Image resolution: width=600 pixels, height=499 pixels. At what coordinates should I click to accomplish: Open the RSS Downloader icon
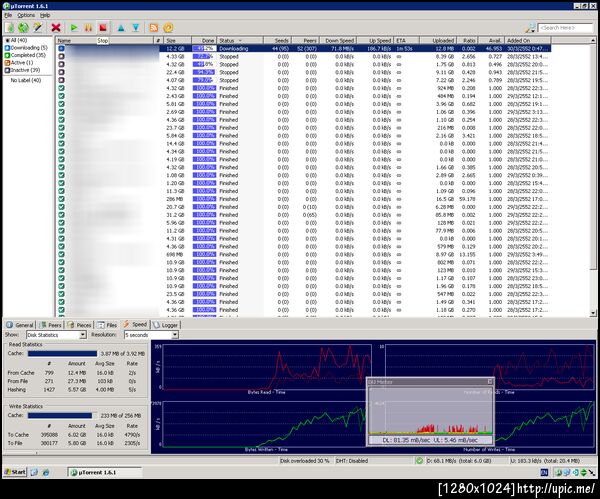coord(154,28)
